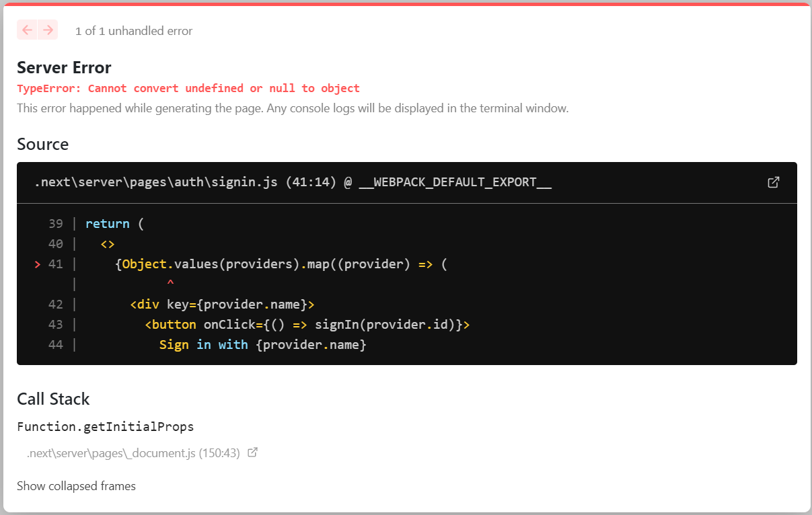Click the Source section heading
This screenshot has width=812, height=515.
pos(42,145)
